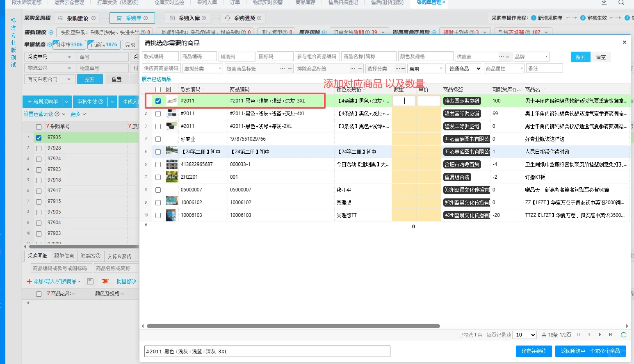Close the product picker dialog
634x364 pixels.
(624, 42)
